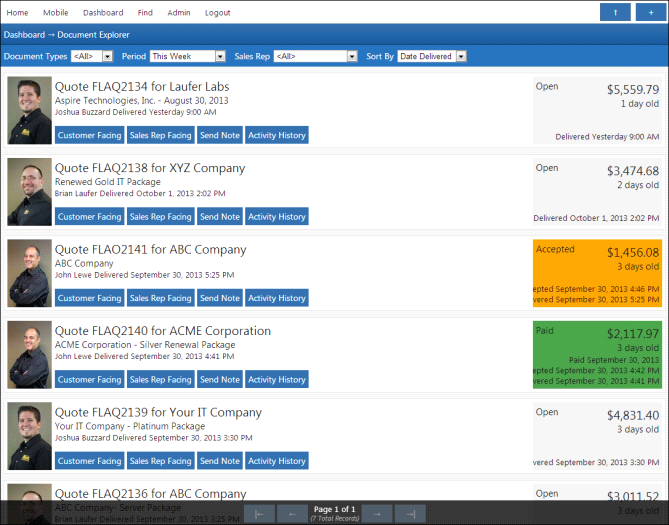669x525 pixels.
Task: Go to next page in pagination bar
Action: point(377,513)
